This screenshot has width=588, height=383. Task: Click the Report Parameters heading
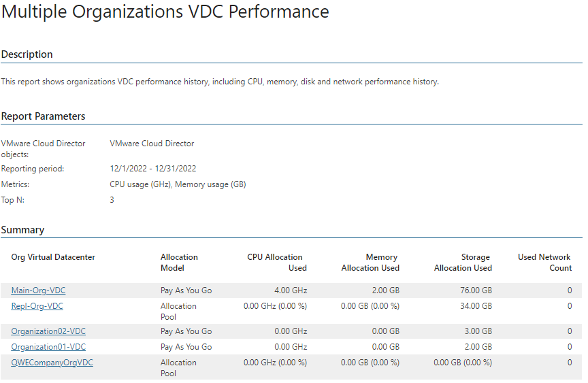point(43,116)
